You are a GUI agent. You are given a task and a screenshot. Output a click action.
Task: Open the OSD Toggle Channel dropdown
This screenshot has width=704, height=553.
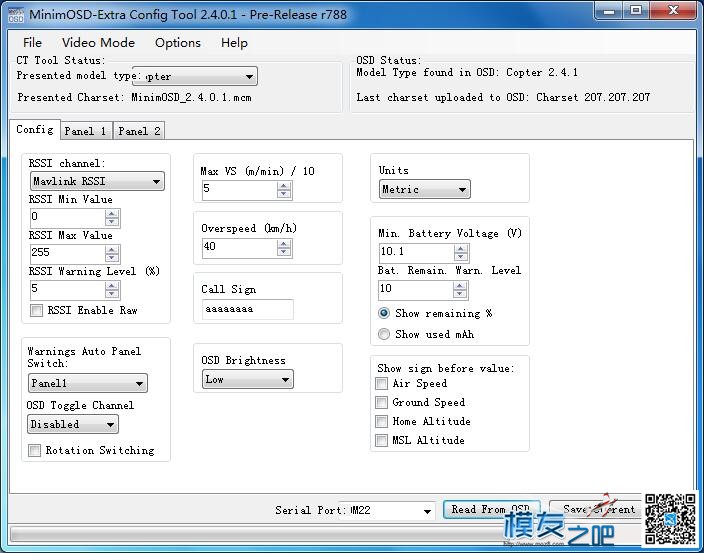[x=73, y=424]
